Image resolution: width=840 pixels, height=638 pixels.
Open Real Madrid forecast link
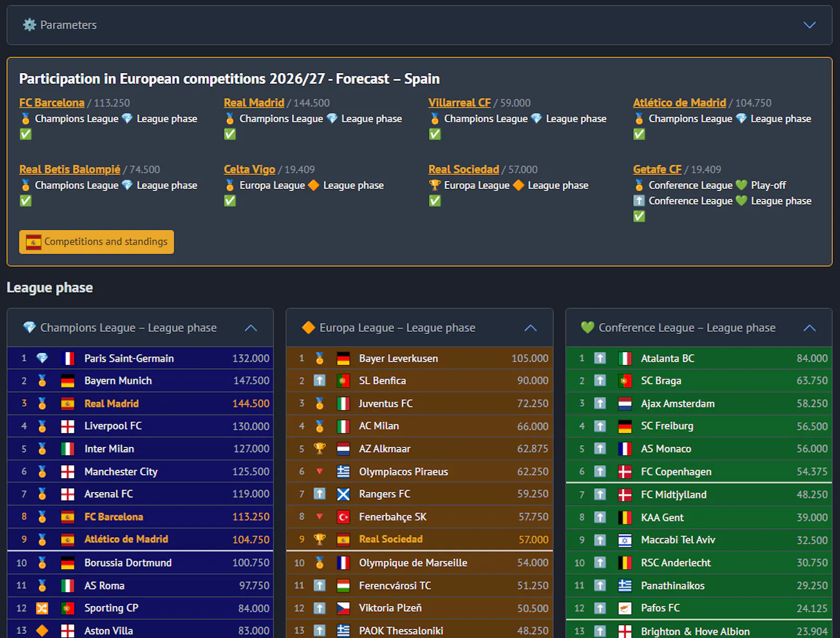pyautogui.click(x=254, y=103)
